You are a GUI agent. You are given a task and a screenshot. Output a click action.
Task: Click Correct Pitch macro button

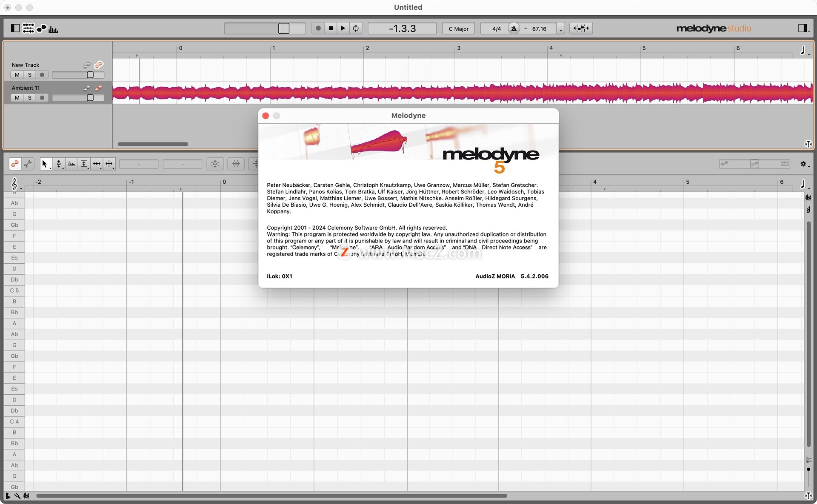[215, 164]
